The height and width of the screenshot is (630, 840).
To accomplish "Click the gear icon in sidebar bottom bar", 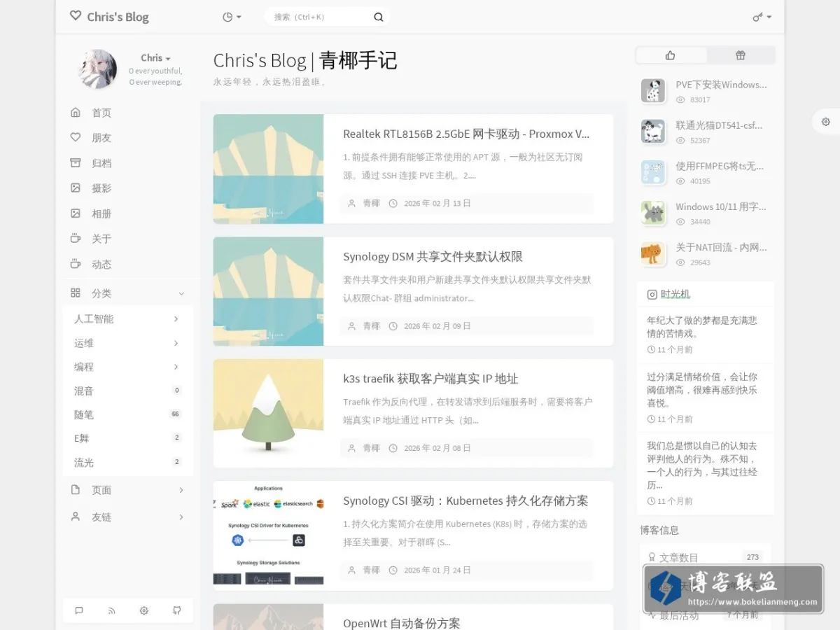I will (144, 610).
